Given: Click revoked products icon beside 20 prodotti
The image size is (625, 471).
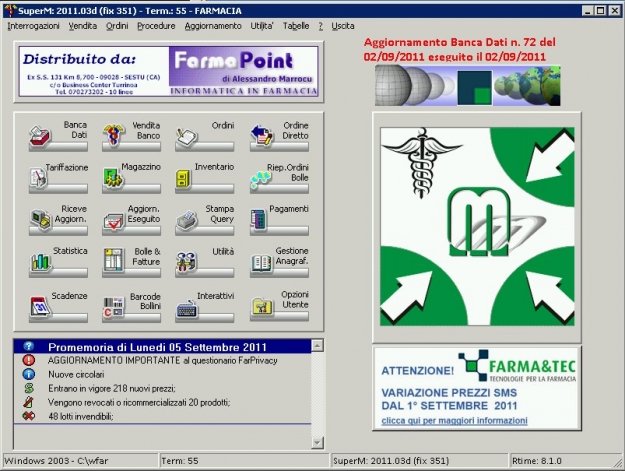Looking at the screenshot, I should [29, 402].
